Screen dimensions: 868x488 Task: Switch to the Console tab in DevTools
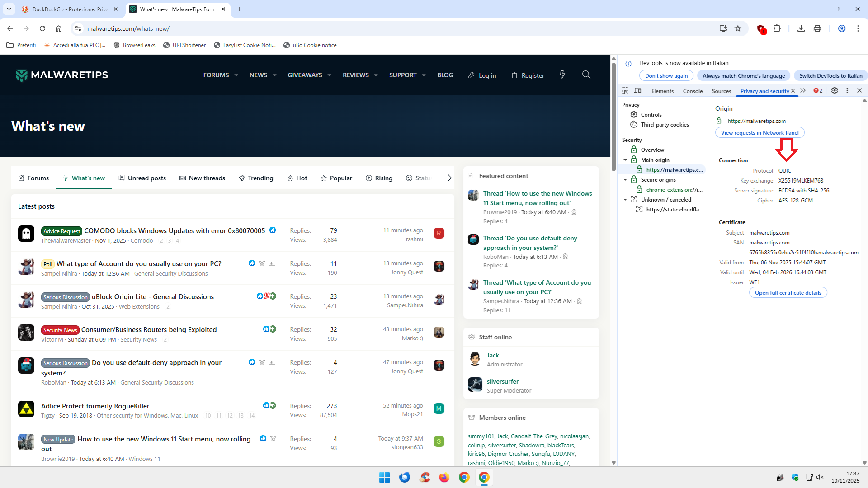[692, 91]
